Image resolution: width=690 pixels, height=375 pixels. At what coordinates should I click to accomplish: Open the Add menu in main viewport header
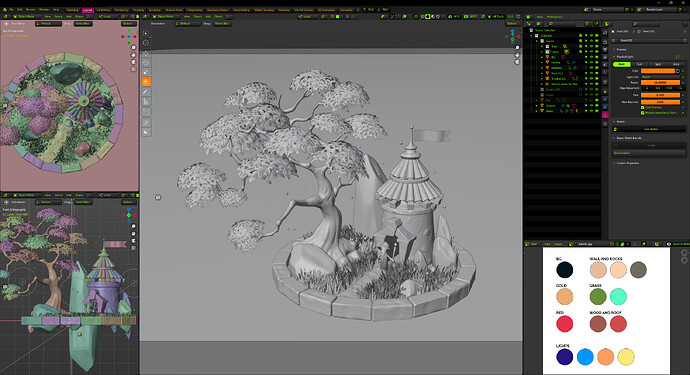tap(208, 17)
